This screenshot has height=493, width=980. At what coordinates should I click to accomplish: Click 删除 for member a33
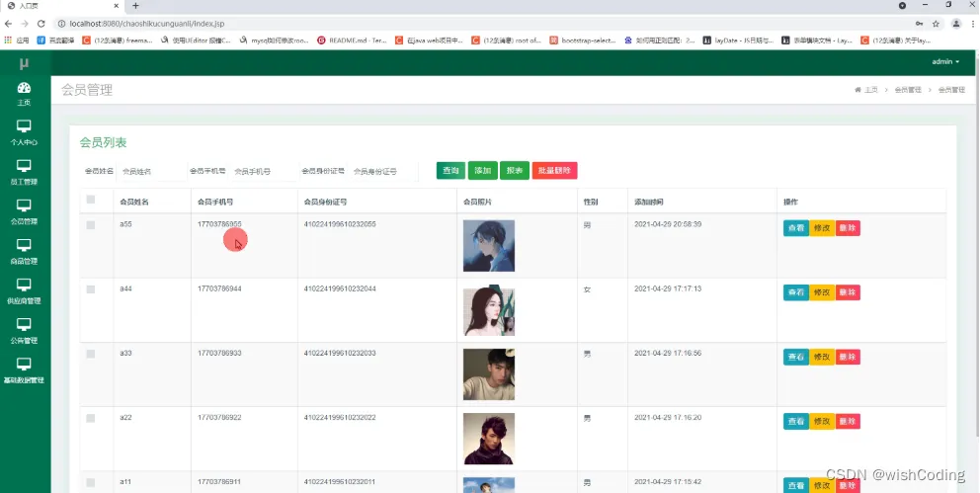click(x=848, y=357)
